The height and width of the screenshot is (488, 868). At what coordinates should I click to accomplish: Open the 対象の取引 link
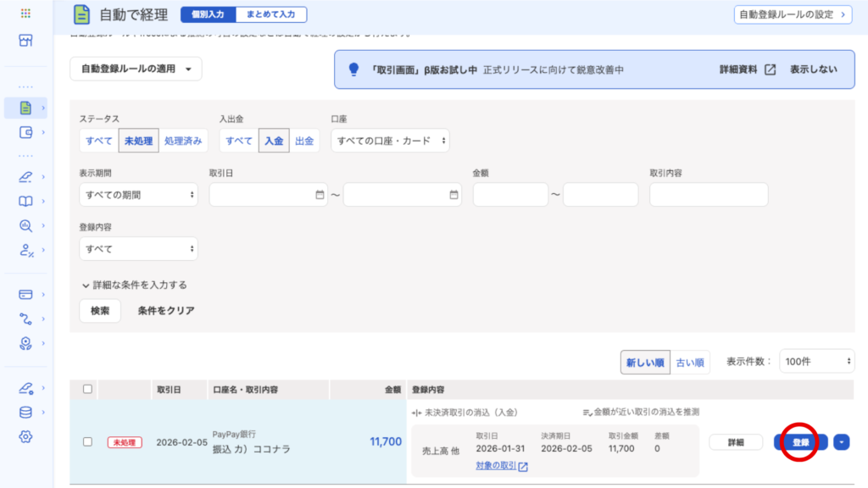pos(502,467)
